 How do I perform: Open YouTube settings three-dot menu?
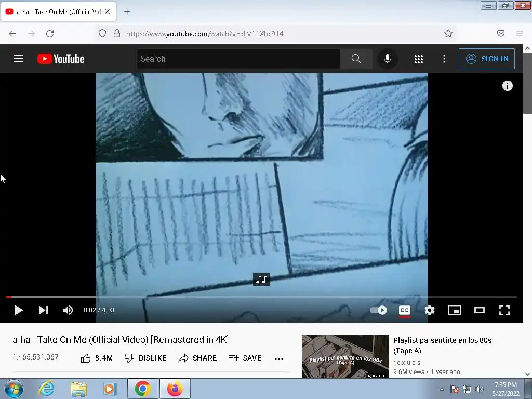pos(444,59)
